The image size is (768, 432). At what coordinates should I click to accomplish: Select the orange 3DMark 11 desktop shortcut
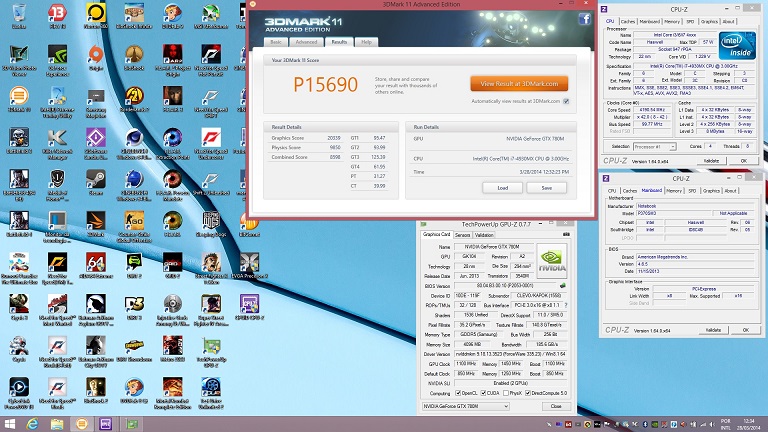(x=19, y=99)
